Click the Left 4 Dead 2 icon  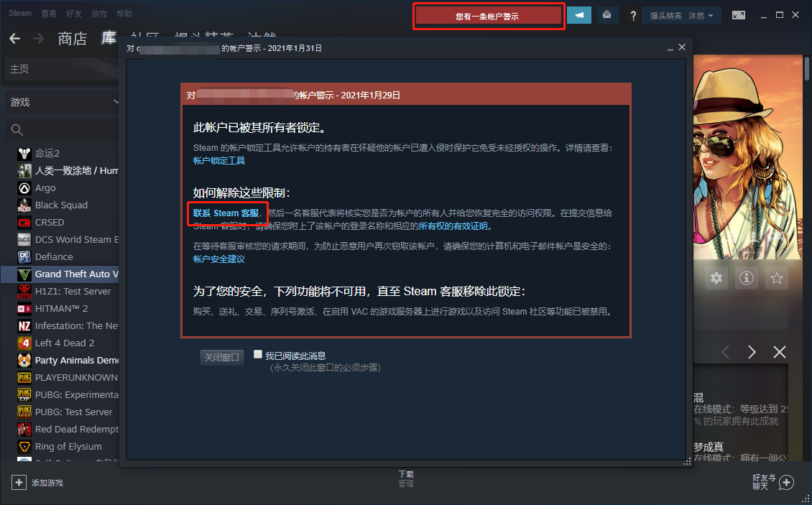[x=24, y=343]
